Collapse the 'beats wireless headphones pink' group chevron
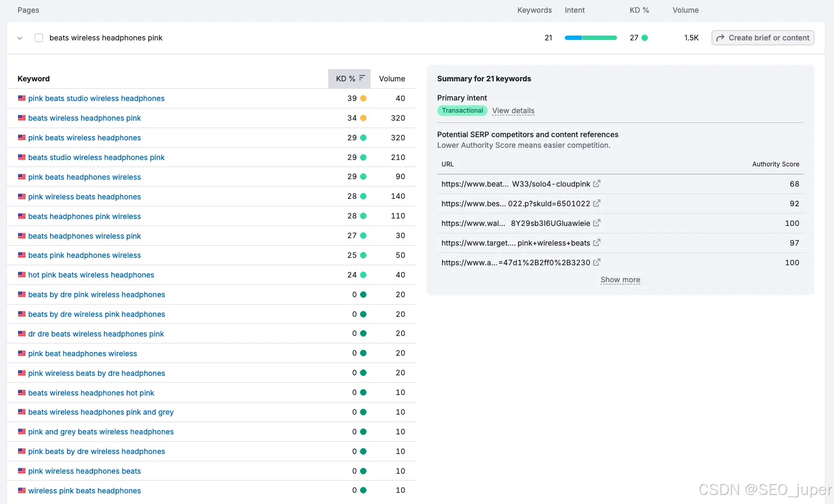The width and height of the screenshot is (834, 504). coord(20,38)
